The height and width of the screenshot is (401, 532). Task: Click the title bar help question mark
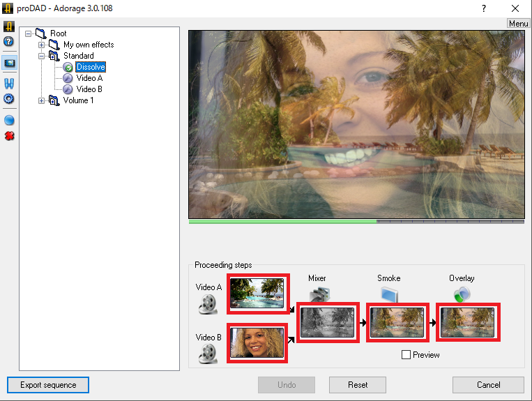click(x=484, y=8)
